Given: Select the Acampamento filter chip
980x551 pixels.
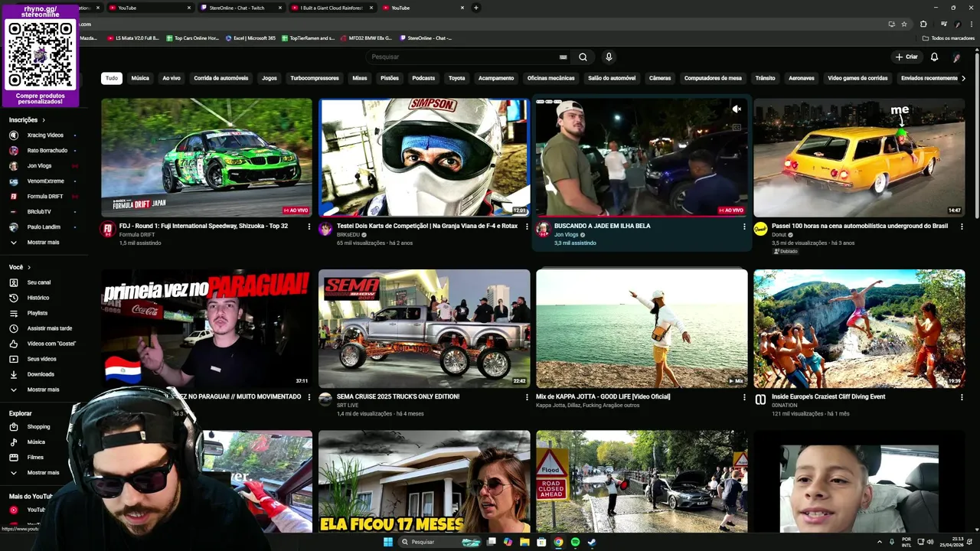Looking at the screenshot, I should [496, 78].
